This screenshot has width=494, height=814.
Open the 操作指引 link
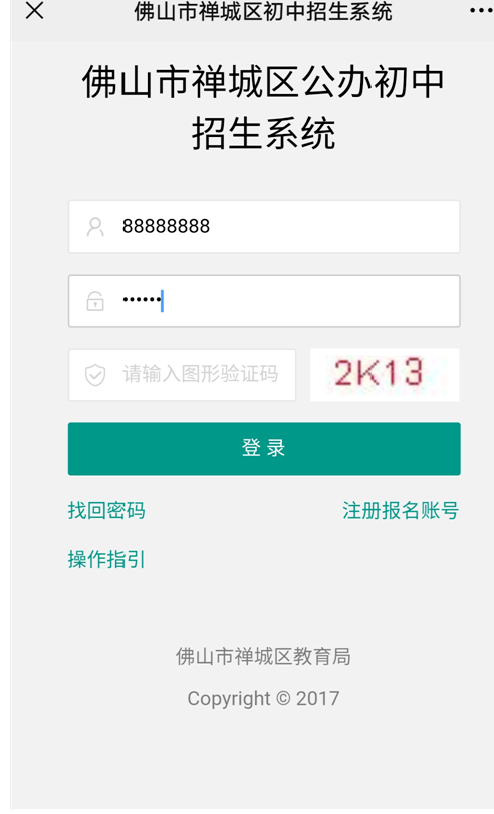click(106, 559)
